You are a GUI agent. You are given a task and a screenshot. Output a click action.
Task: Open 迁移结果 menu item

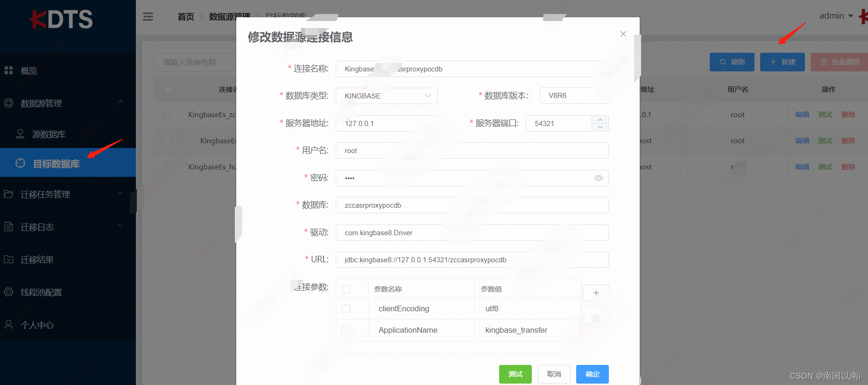[x=68, y=259]
